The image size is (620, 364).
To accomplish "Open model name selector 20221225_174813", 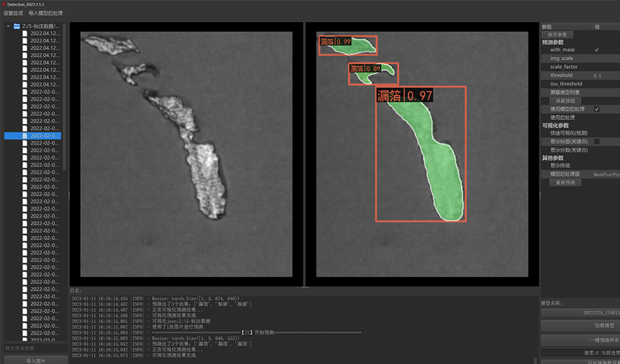I will pyautogui.click(x=580, y=313).
